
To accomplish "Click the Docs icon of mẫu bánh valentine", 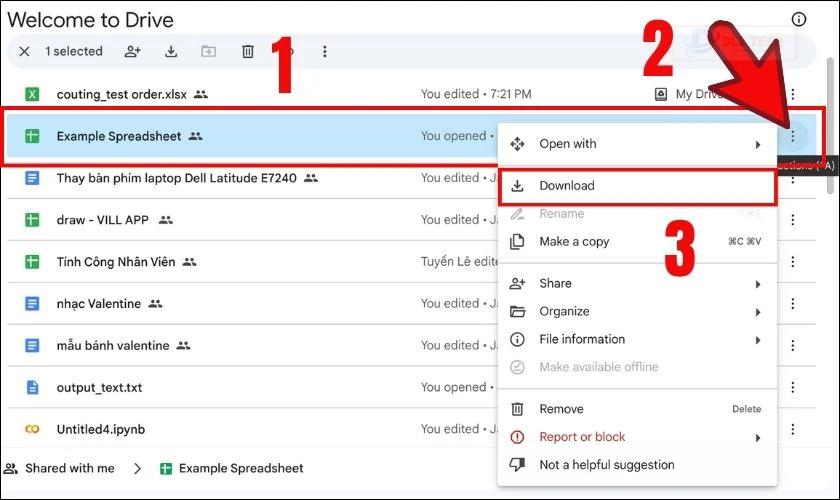I will coord(32,345).
